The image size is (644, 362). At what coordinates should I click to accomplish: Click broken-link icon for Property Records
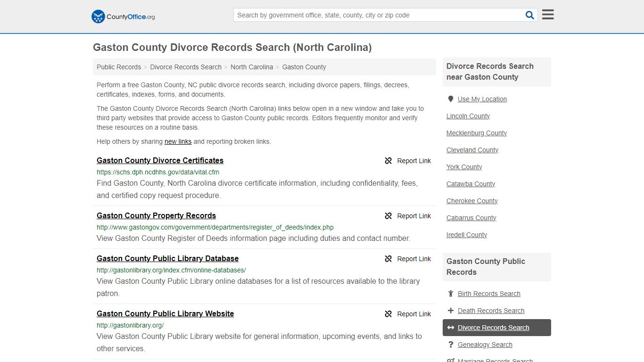pos(388,216)
